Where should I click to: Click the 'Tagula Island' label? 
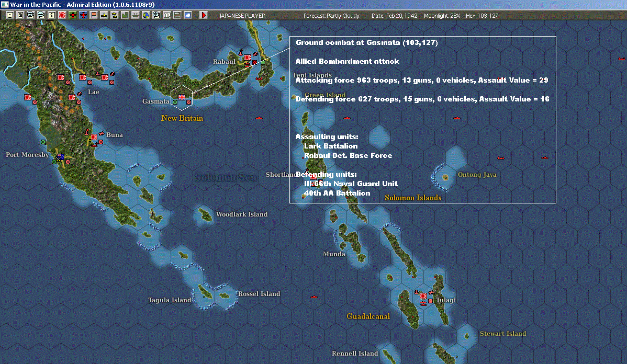170,300
